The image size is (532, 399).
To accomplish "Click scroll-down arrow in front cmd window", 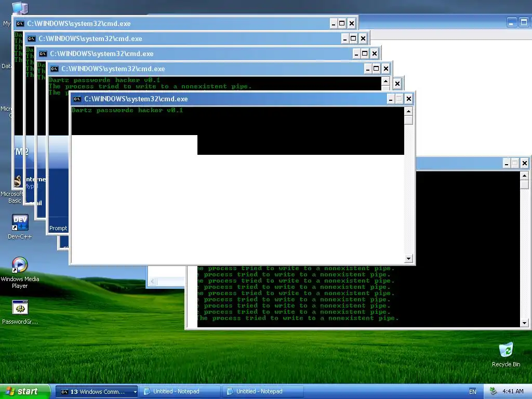I will point(408,259).
